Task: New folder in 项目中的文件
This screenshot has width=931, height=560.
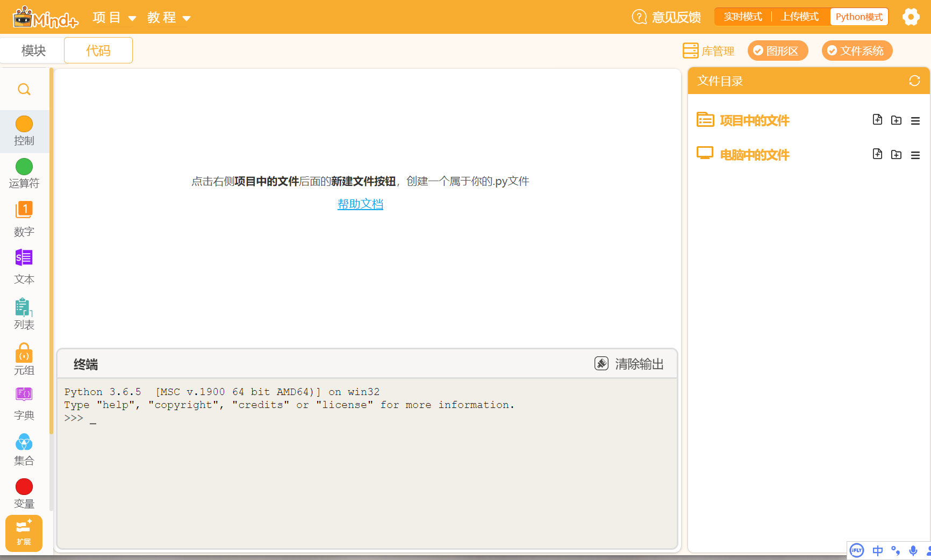Action: (x=896, y=120)
